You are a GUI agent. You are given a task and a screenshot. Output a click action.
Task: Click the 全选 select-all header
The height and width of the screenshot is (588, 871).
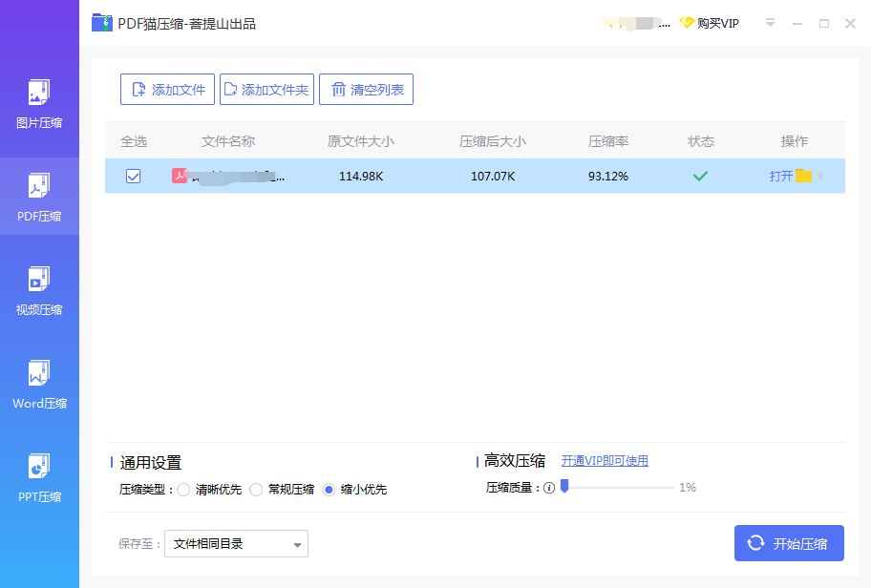134,141
